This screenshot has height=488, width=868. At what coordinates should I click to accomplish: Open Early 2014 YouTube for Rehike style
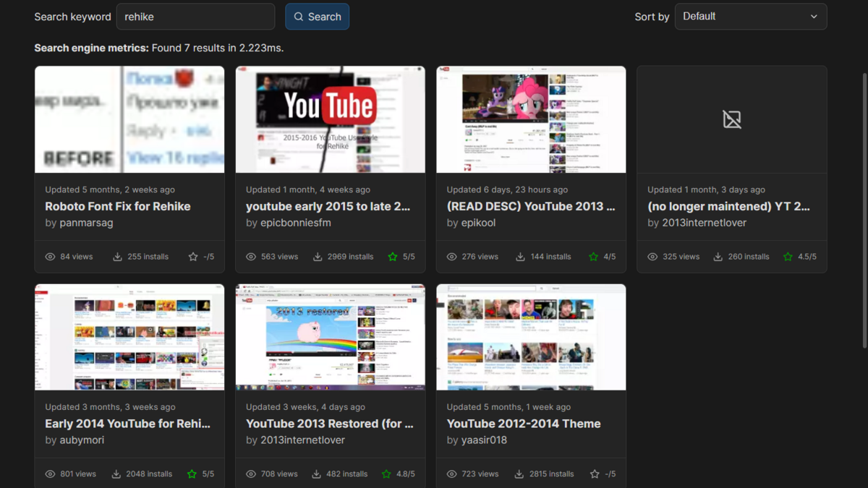[128, 424]
